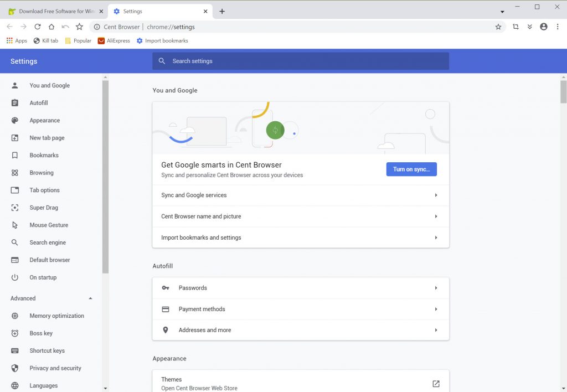The height and width of the screenshot is (392, 567).
Task: Click the chrome://settings address bar
Action: pos(297,27)
